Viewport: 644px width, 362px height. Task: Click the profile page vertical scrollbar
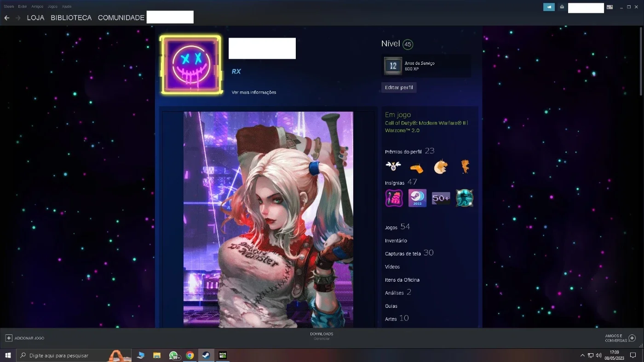pyautogui.click(x=642, y=62)
